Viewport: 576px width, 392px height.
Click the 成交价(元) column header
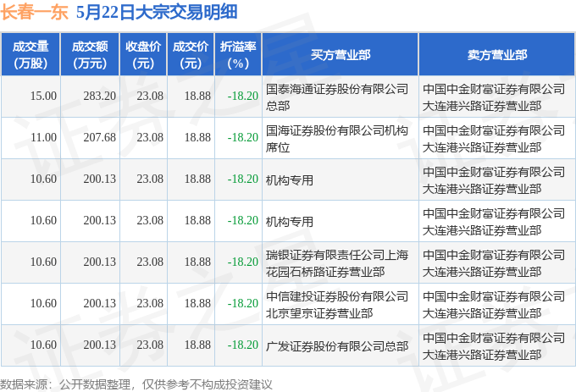[191, 55]
